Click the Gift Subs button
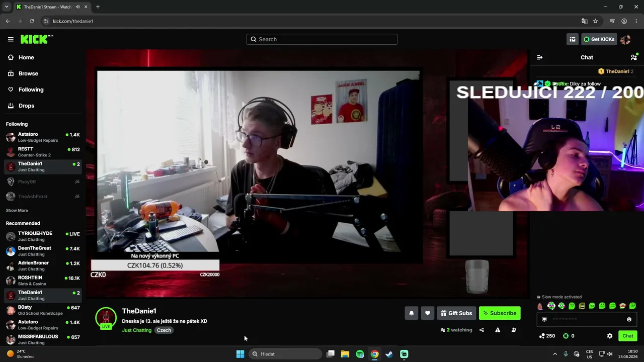 (x=456, y=313)
